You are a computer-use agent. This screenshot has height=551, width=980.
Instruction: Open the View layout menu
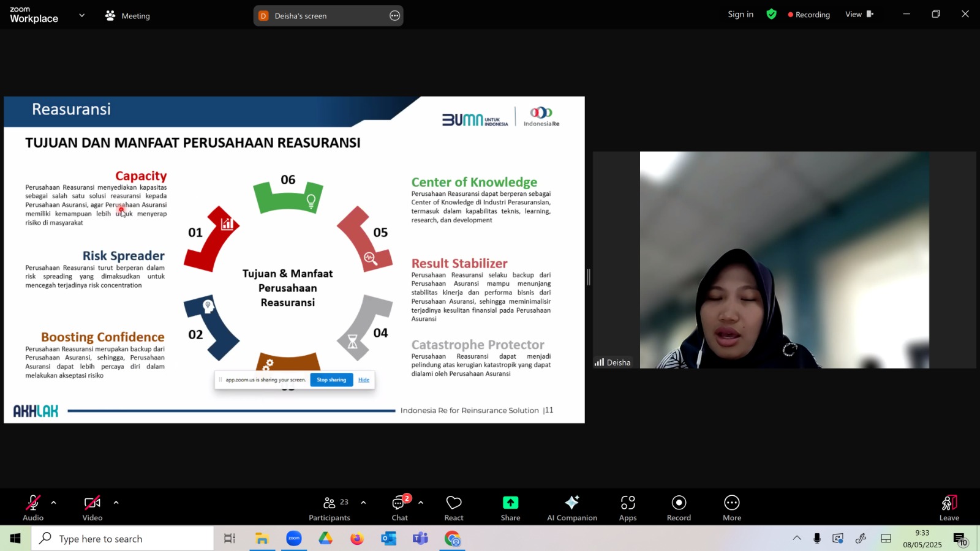coord(859,14)
